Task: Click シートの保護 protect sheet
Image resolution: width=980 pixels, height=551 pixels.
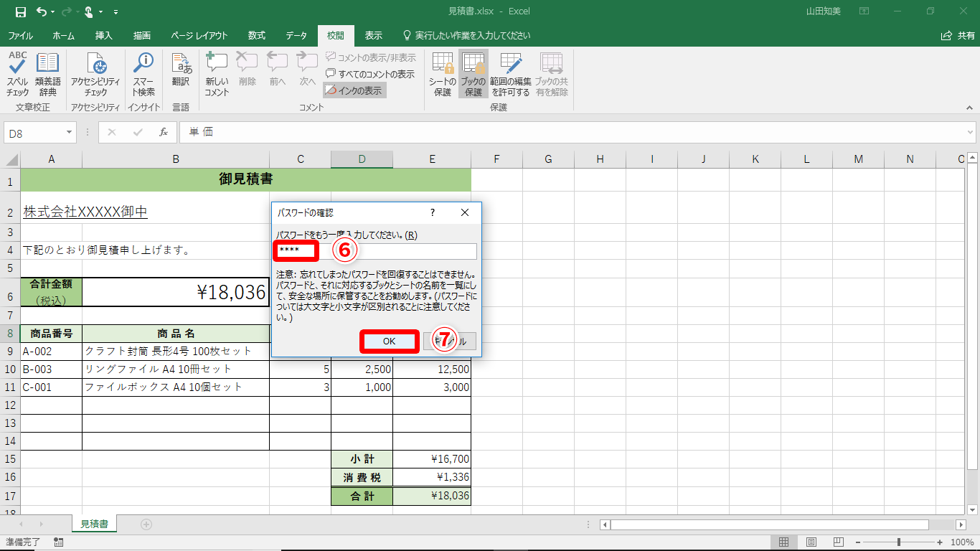Action: point(443,75)
